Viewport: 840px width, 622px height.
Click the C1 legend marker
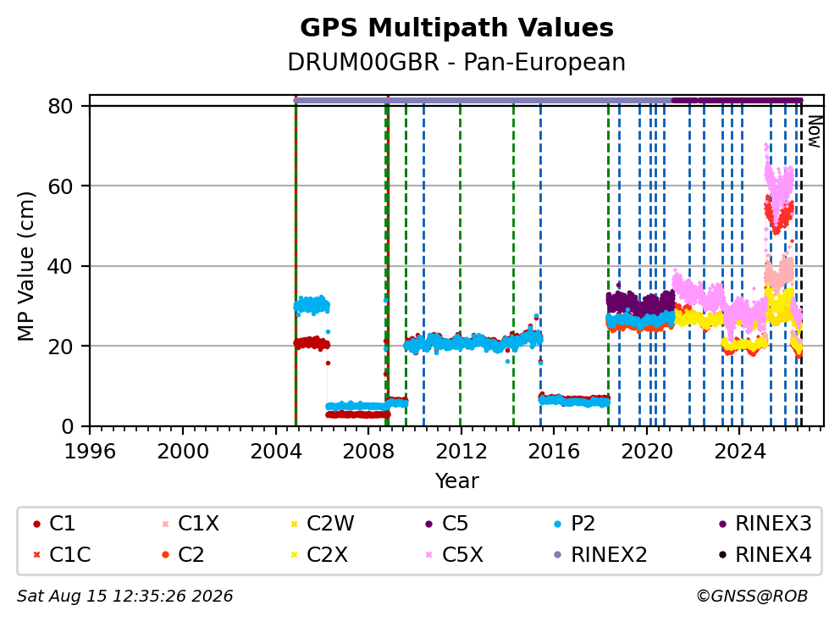(x=36, y=524)
